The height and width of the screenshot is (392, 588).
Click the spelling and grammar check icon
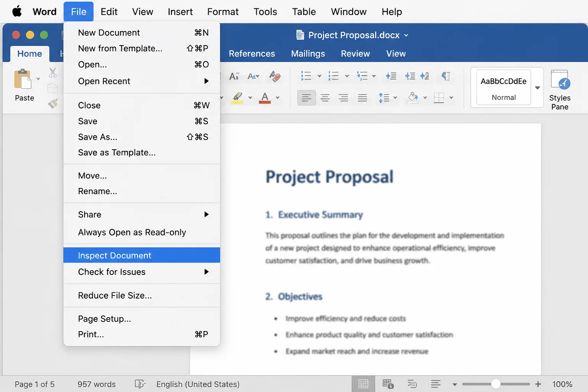[140, 384]
